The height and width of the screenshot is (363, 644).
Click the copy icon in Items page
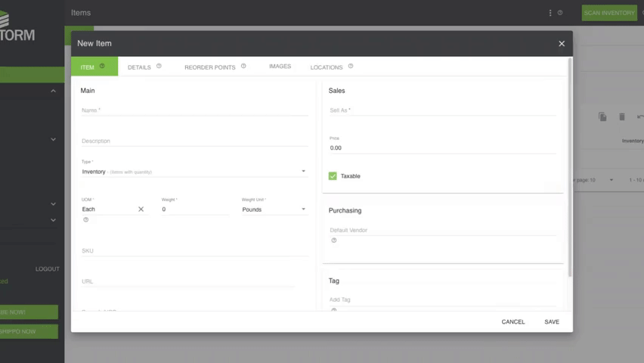(602, 116)
